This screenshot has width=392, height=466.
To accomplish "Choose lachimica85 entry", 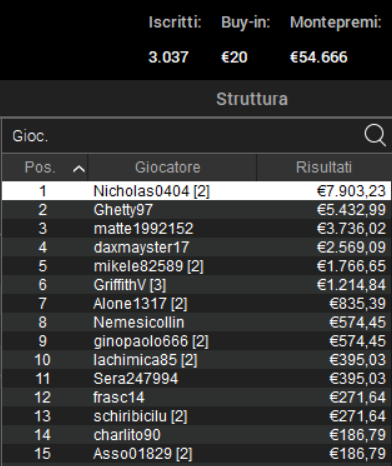I will tap(196, 360).
